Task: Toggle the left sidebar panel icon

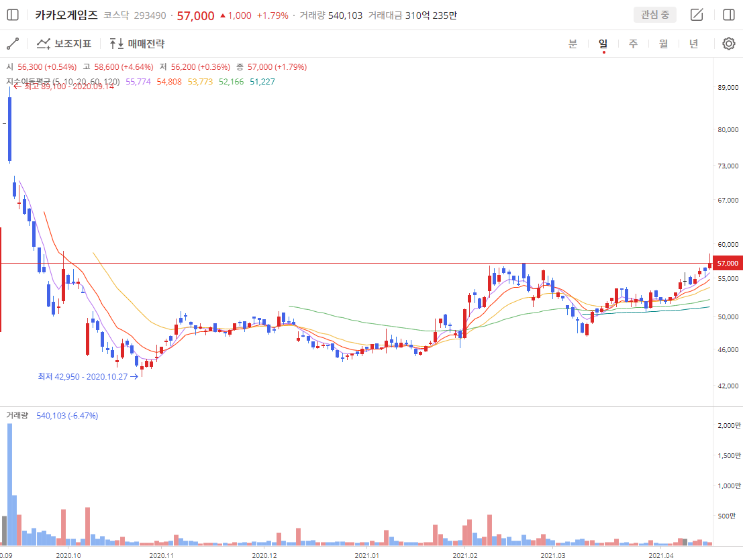Action: [x=13, y=15]
